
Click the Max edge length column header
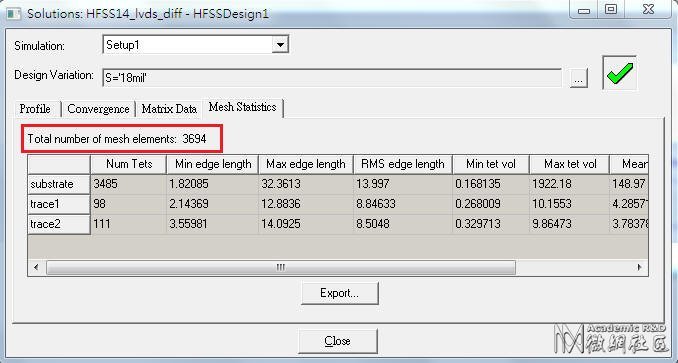[x=306, y=164]
